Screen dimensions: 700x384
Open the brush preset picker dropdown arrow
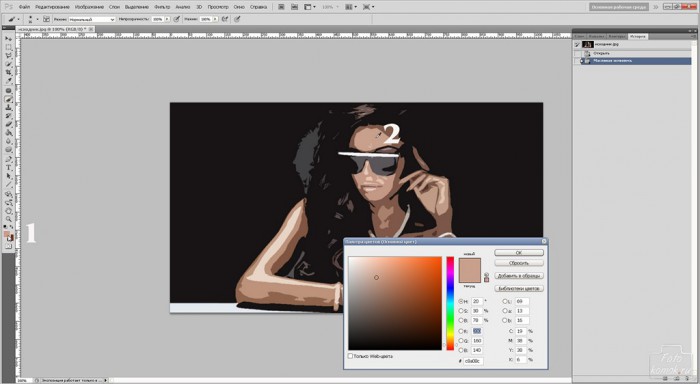pos(37,19)
